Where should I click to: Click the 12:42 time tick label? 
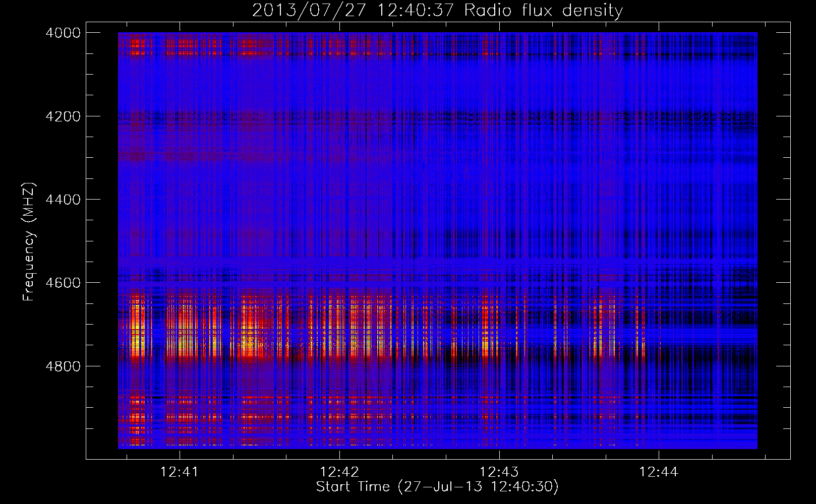(339, 472)
